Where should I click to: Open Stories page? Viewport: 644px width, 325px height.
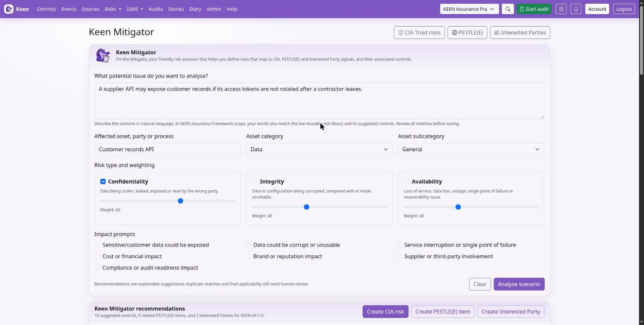176,9
